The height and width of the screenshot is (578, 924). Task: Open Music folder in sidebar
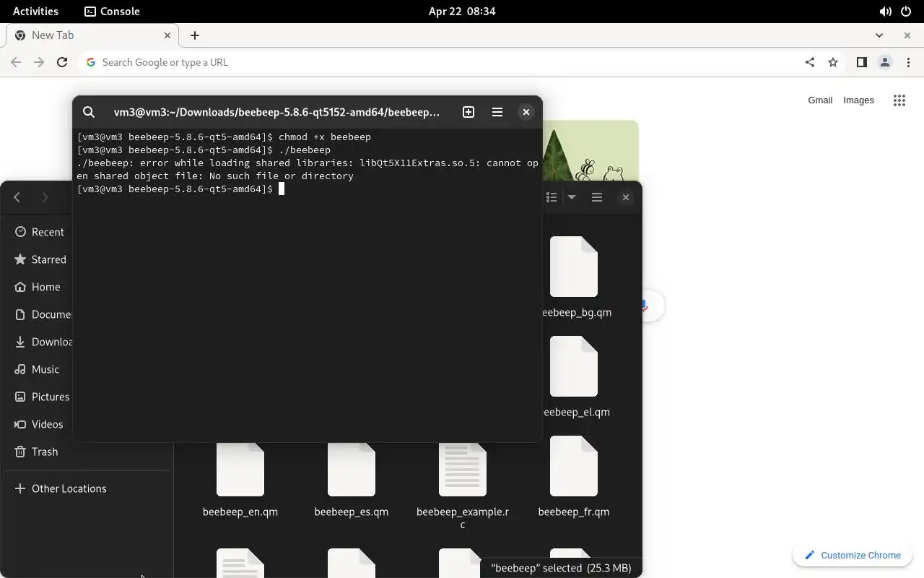38,369
